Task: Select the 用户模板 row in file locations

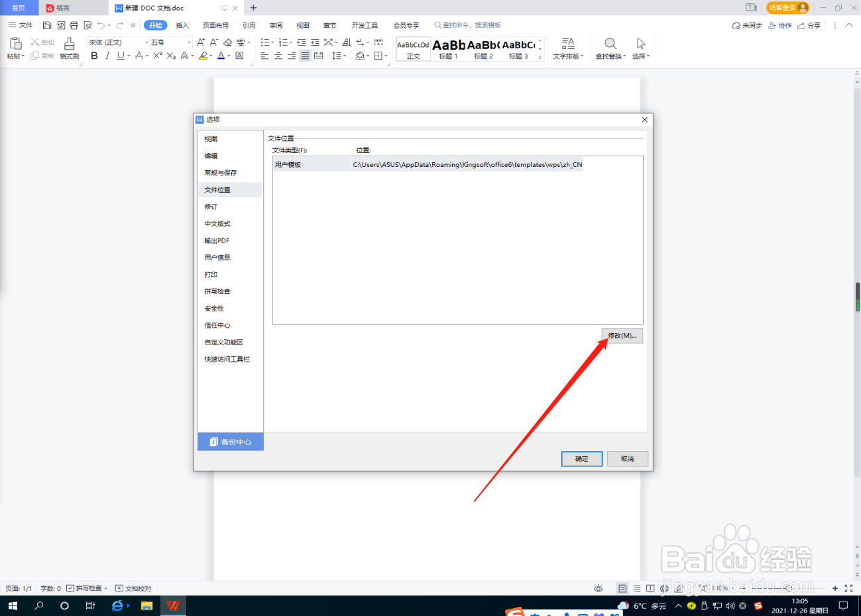Action: pyautogui.click(x=428, y=165)
